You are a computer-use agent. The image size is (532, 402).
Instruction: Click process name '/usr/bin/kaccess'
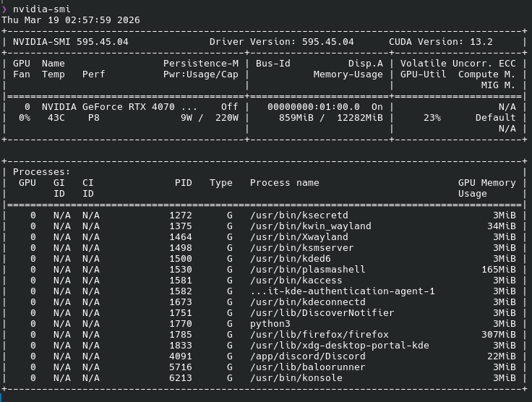click(x=296, y=281)
